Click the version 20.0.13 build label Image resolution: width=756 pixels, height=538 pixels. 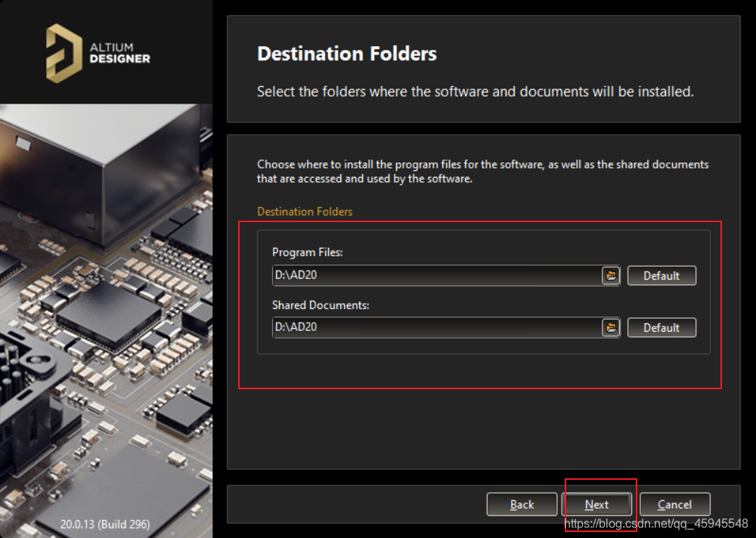(x=105, y=524)
